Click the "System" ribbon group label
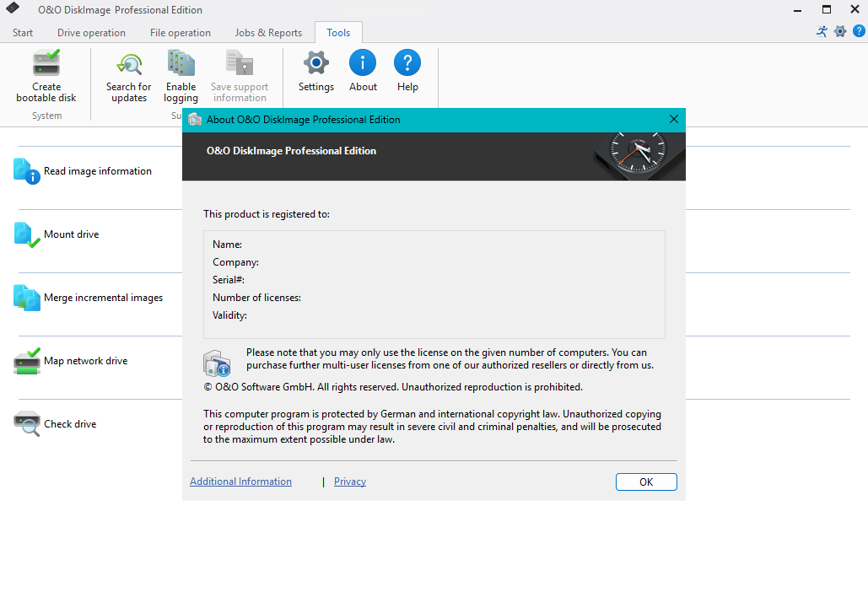This screenshot has height=608, width=868. (47, 116)
